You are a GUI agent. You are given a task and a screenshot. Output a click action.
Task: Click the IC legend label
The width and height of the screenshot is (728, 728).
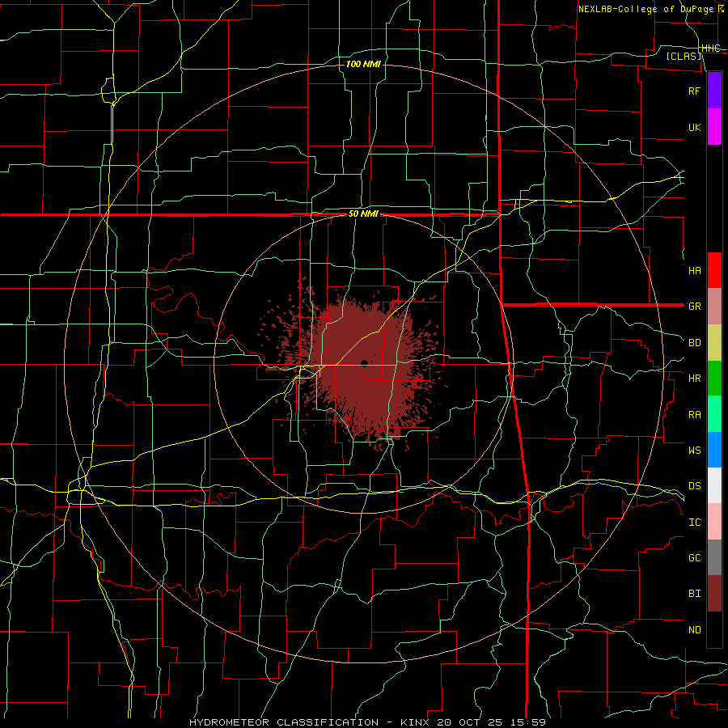pyautogui.click(x=694, y=523)
